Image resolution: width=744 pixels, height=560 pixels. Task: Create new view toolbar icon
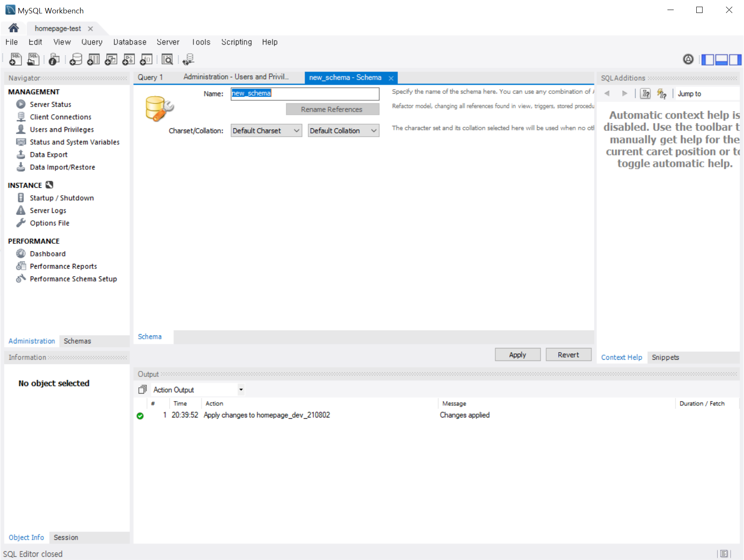click(111, 59)
